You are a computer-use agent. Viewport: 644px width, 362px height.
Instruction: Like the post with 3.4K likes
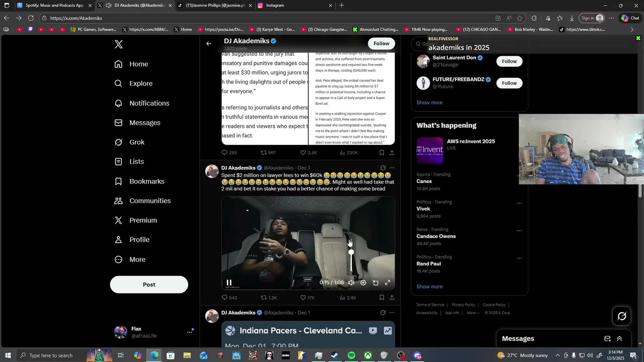[x=308, y=153]
